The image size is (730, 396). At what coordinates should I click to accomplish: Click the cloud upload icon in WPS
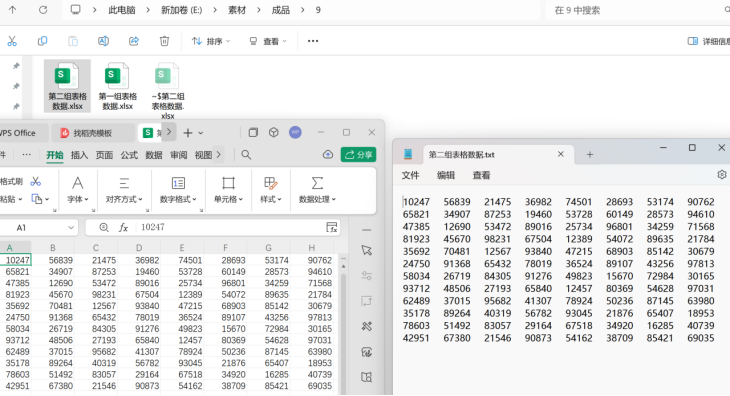[x=328, y=154]
